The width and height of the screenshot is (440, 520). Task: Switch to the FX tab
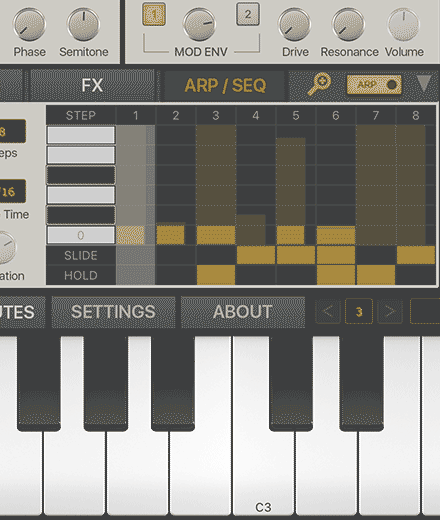click(x=92, y=85)
